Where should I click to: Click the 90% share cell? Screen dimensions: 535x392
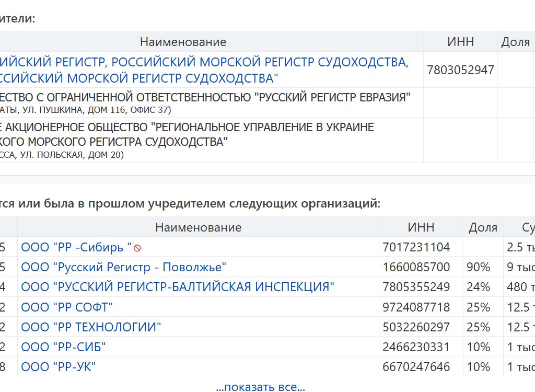[478, 267]
